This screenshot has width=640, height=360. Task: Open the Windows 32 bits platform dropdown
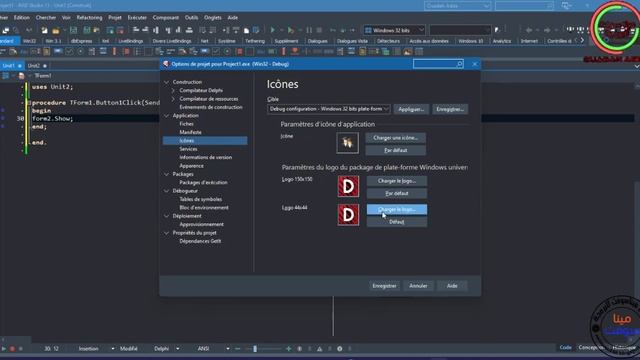pyautogui.click(x=394, y=30)
